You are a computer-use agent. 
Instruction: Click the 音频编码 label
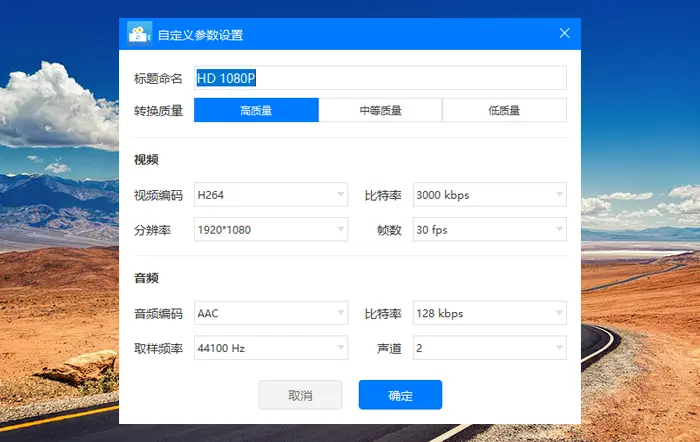(158, 314)
